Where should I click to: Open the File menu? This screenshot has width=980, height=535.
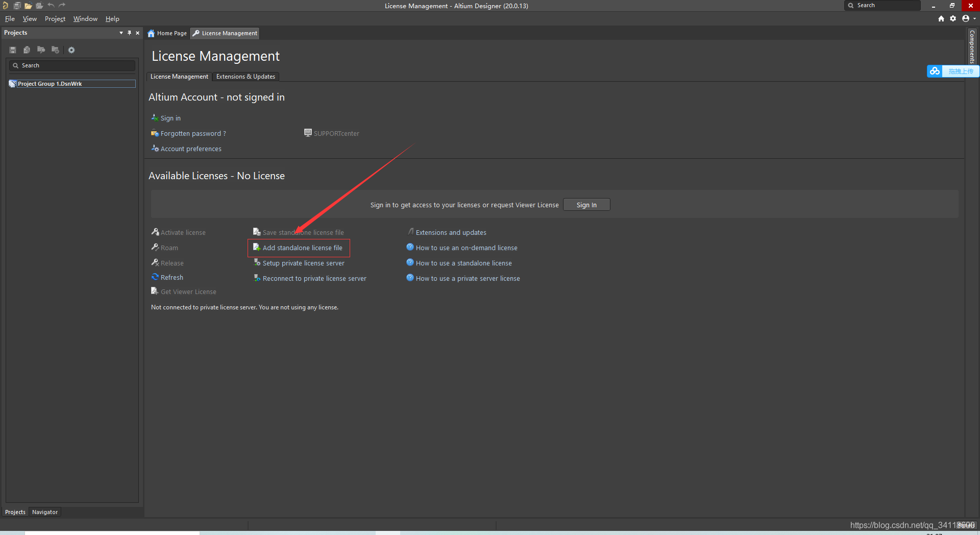click(x=10, y=19)
